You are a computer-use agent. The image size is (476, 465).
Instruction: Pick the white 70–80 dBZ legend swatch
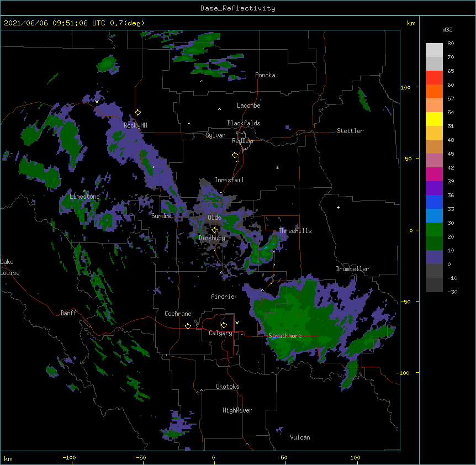[434, 50]
